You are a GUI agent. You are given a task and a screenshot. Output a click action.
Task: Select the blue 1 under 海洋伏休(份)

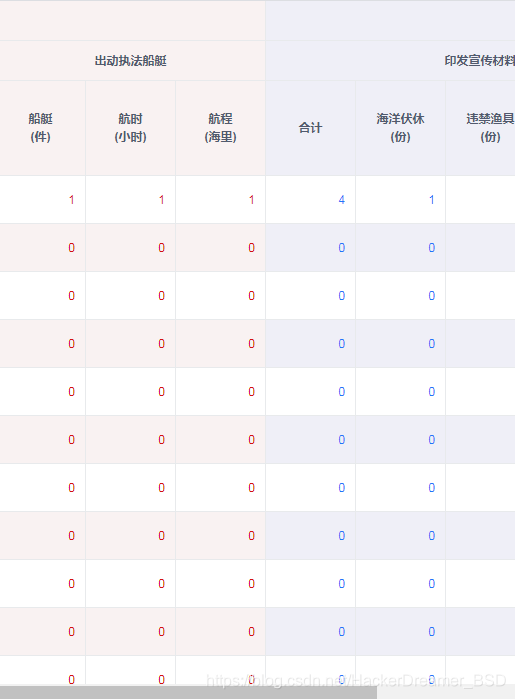[432, 200]
